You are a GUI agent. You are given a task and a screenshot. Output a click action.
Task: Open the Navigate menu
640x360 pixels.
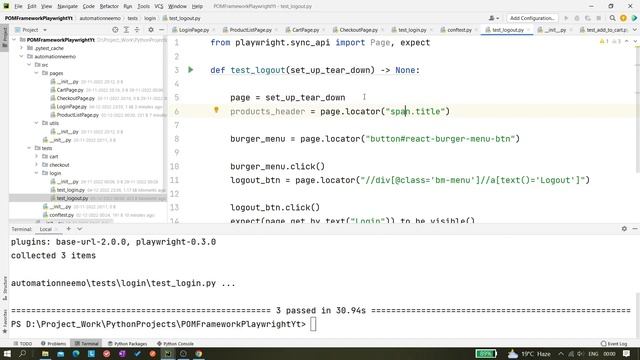(x=67, y=6)
